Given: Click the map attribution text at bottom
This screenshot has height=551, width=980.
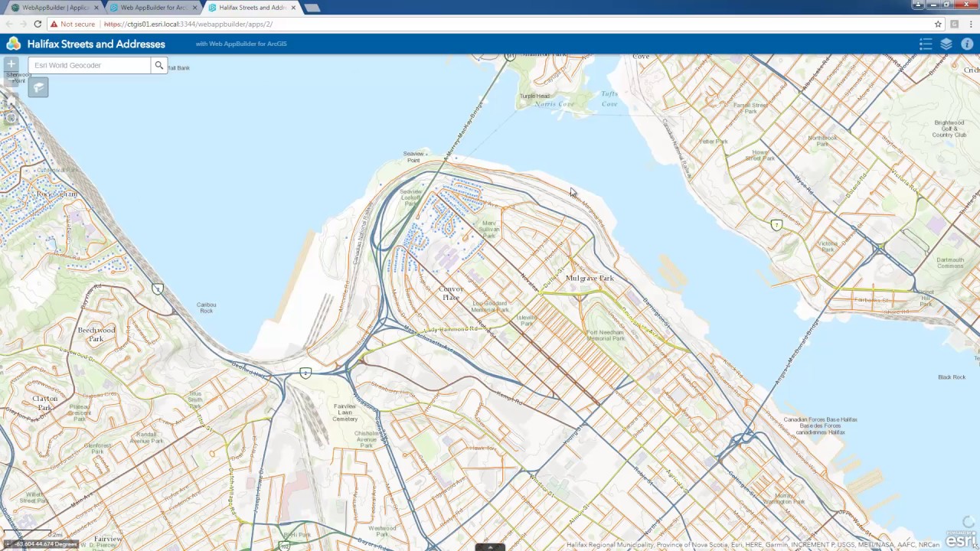Looking at the screenshot, I should (x=753, y=545).
